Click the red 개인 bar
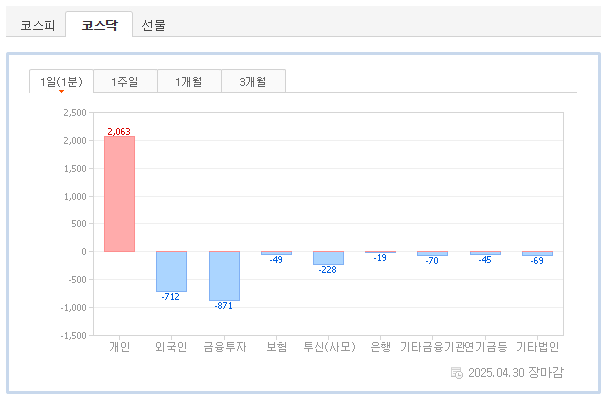Viewport: 603px width, 394px height. [119, 194]
